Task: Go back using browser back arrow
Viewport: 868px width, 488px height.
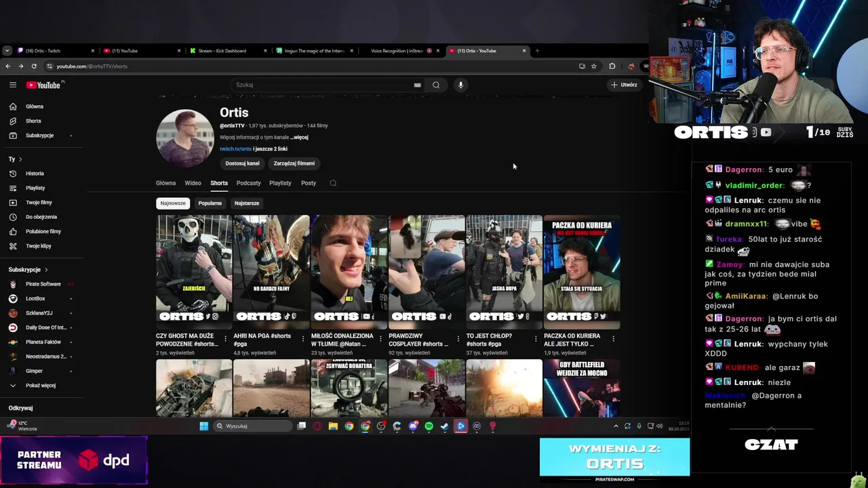Action: [x=7, y=66]
